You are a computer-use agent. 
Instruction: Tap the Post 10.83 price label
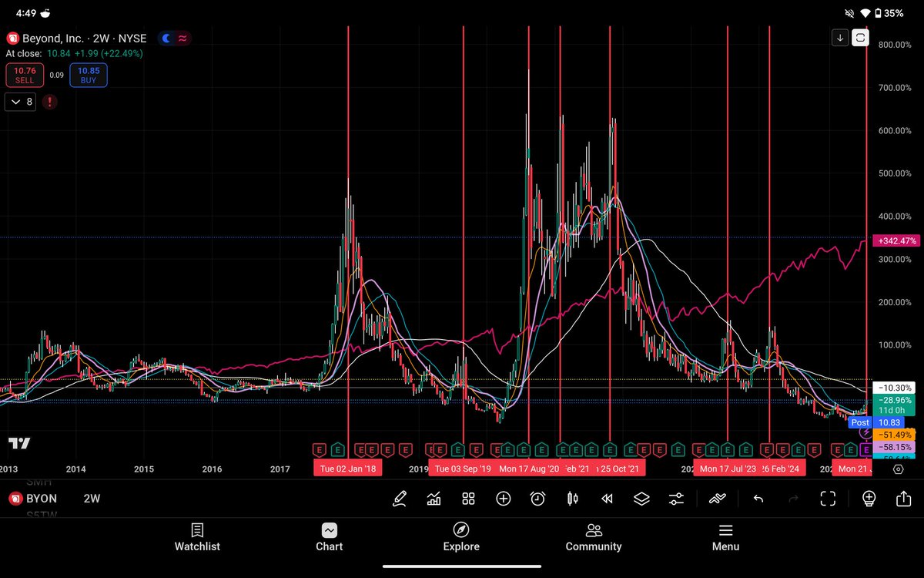click(876, 422)
